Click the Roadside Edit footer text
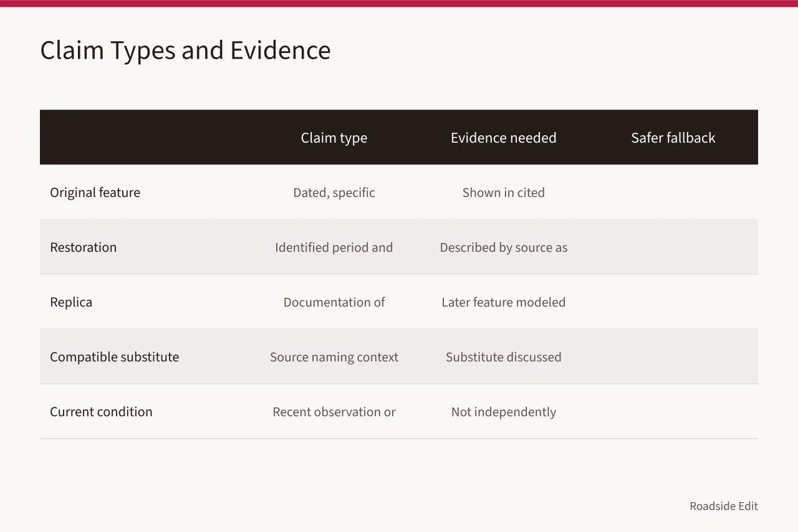Viewport: 798px width, 532px height. (x=724, y=506)
